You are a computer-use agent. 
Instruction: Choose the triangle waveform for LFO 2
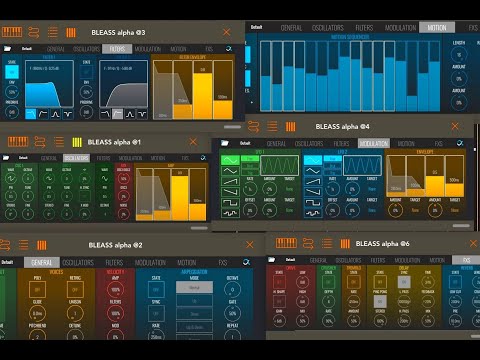313,171
